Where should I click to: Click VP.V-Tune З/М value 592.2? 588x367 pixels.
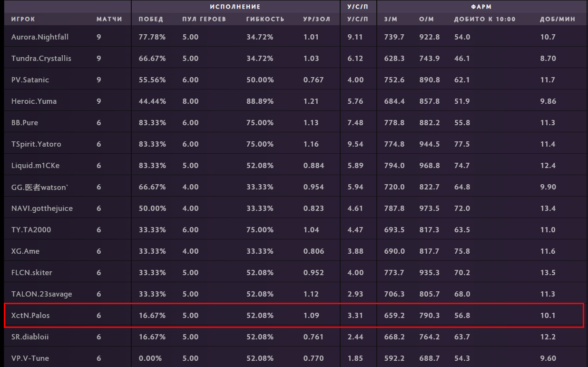(394, 358)
